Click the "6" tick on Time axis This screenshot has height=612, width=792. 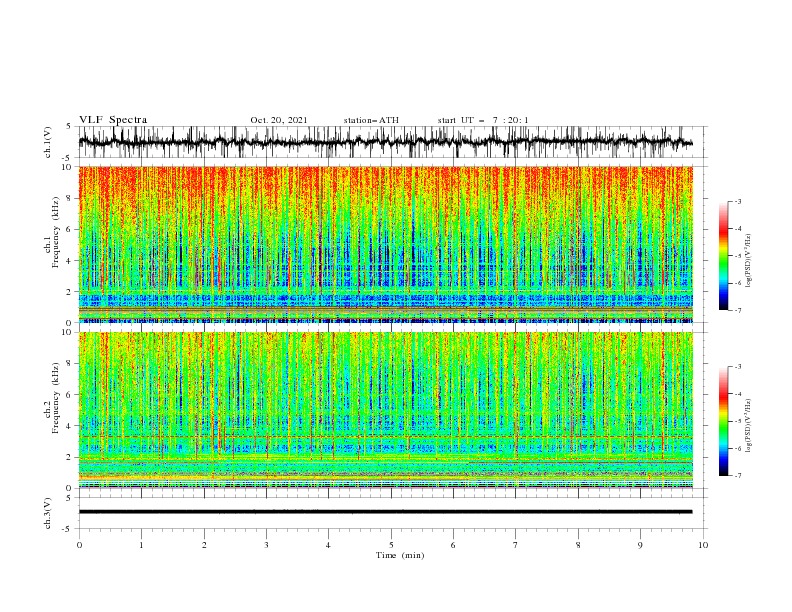(453, 545)
